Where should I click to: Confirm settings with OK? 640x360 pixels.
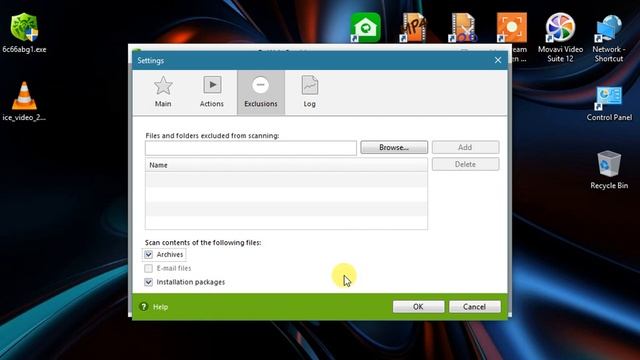click(x=418, y=307)
